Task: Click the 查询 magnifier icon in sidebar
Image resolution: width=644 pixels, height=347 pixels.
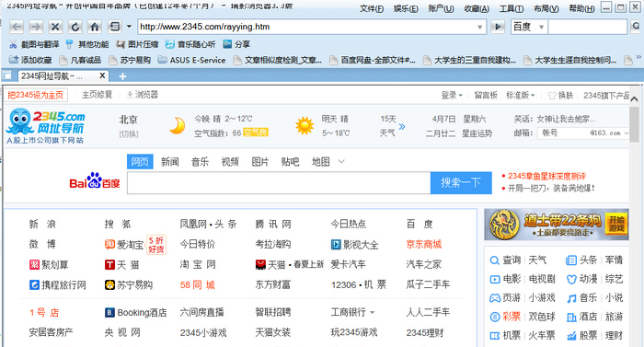Action: (x=495, y=260)
